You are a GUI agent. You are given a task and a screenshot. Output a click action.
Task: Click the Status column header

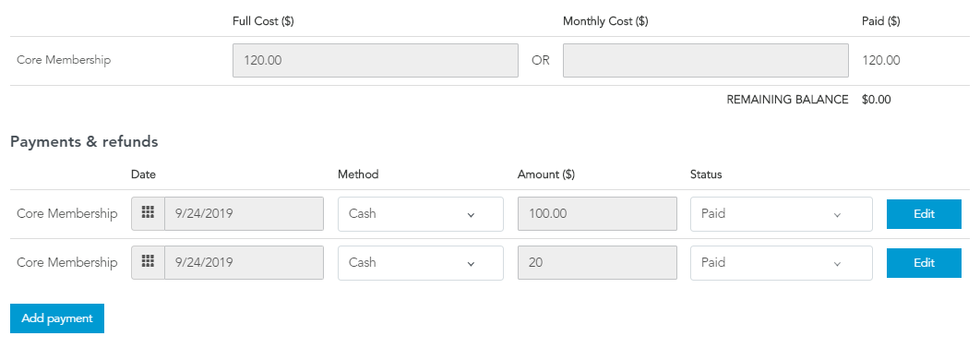point(706,174)
